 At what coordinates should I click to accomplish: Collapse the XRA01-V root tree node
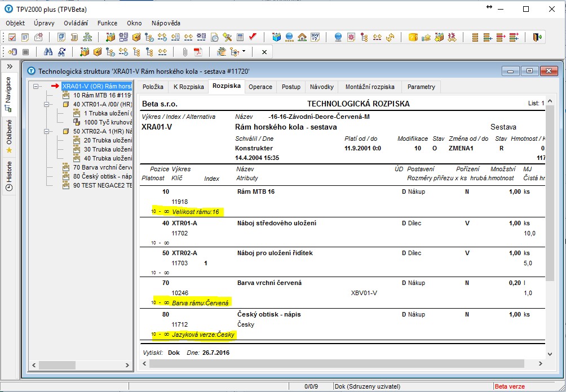[36, 86]
